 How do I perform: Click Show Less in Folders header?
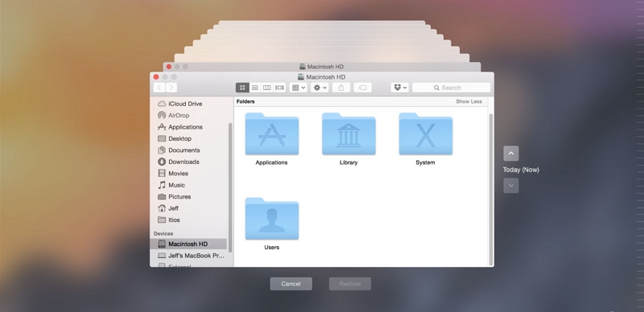(469, 101)
